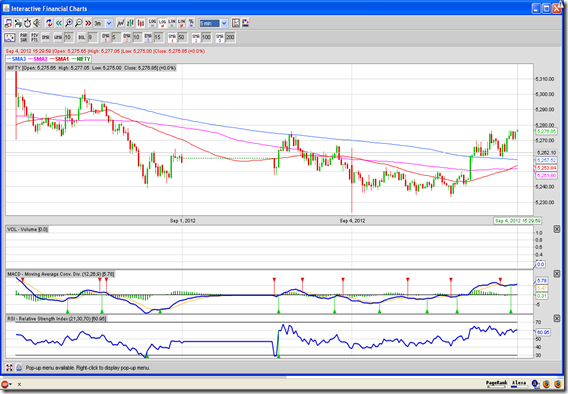
Task: Click the refresh chart arrows icon
Action: (49, 23)
